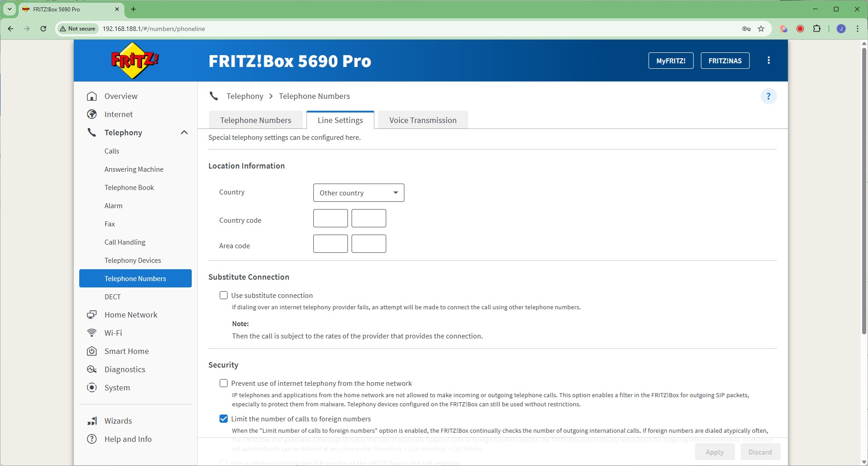This screenshot has width=868, height=466.
Task: Click the Telephony breadcrumb link
Action: 245,96
